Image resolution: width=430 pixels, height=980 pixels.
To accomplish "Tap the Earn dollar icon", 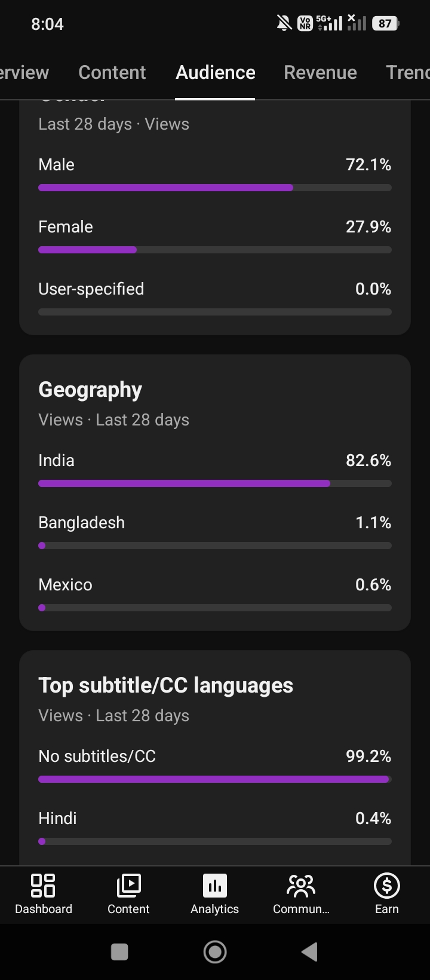I will (x=386, y=886).
